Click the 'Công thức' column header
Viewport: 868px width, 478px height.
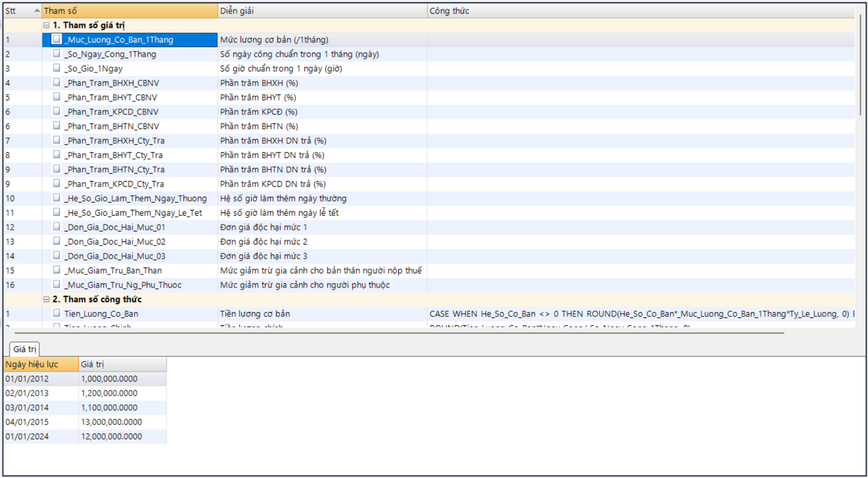tap(640, 11)
